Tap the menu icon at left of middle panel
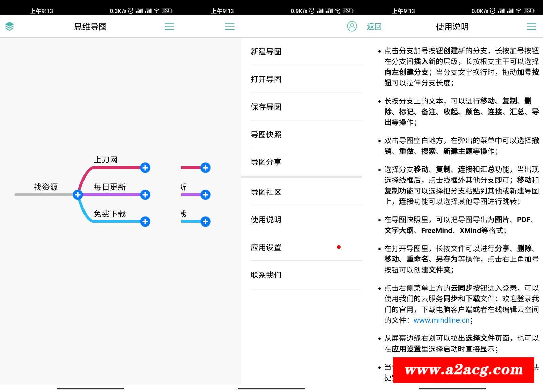This screenshot has width=543, height=392. pyautogui.click(x=229, y=26)
